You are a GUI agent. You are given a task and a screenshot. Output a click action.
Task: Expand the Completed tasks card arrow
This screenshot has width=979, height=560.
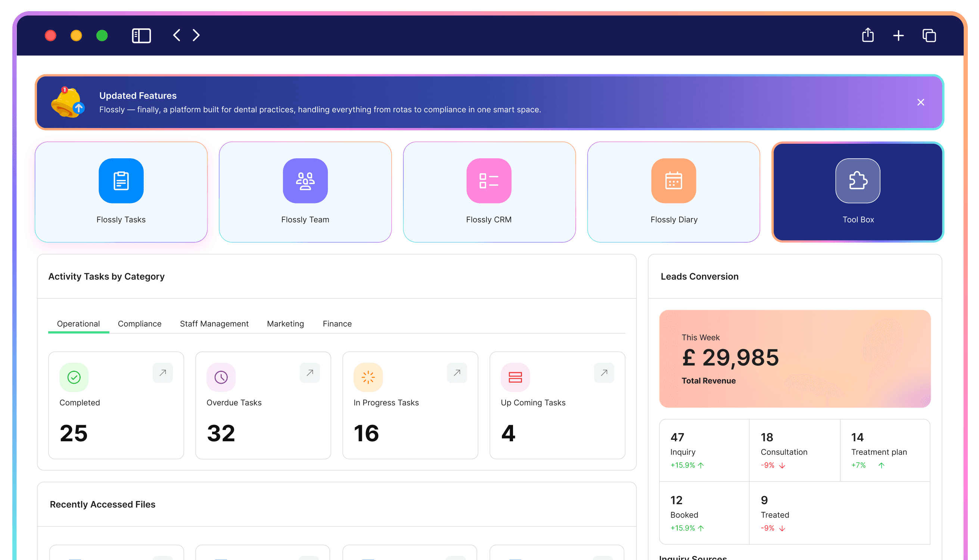163,373
